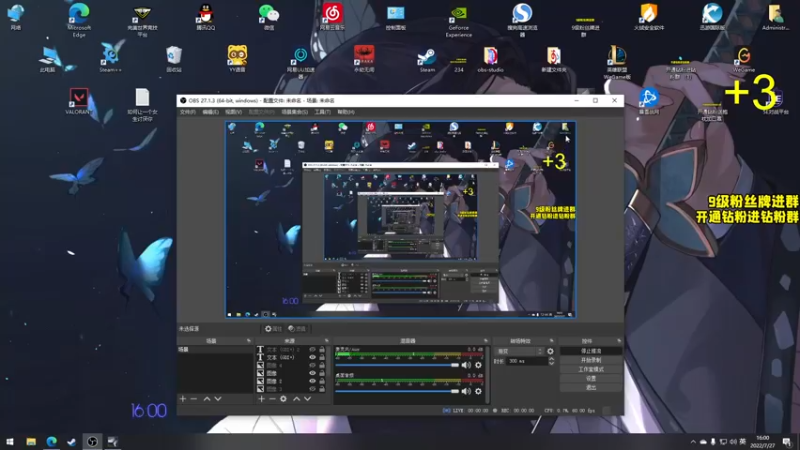
Task: Select the 腾讯QQ penguin desktop icon
Action: [x=206, y=17]
